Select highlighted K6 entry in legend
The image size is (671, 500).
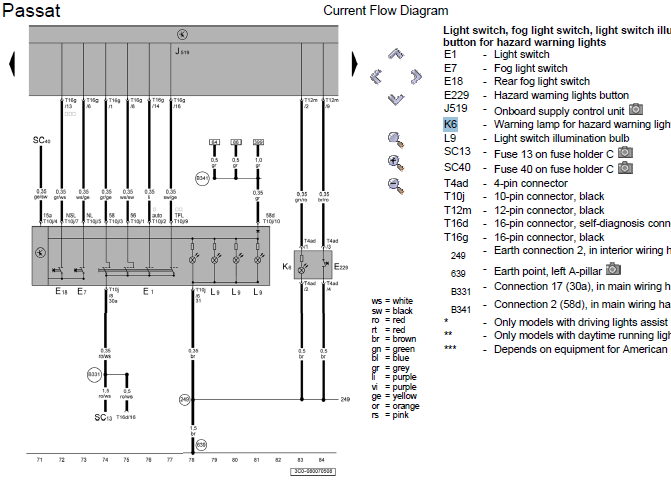(x=451, y=125)
